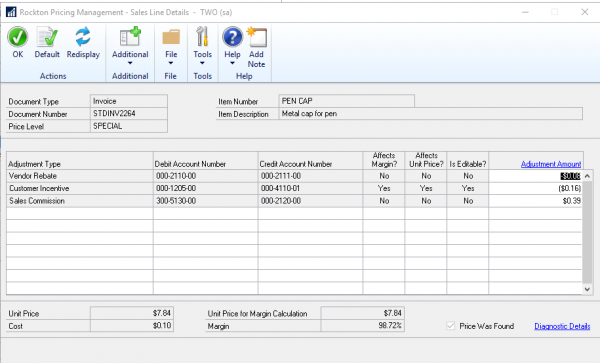This screenshot has height=363, width=600.
Task: Select the Sales Commission adjustment row
Action: click(295, 201)
